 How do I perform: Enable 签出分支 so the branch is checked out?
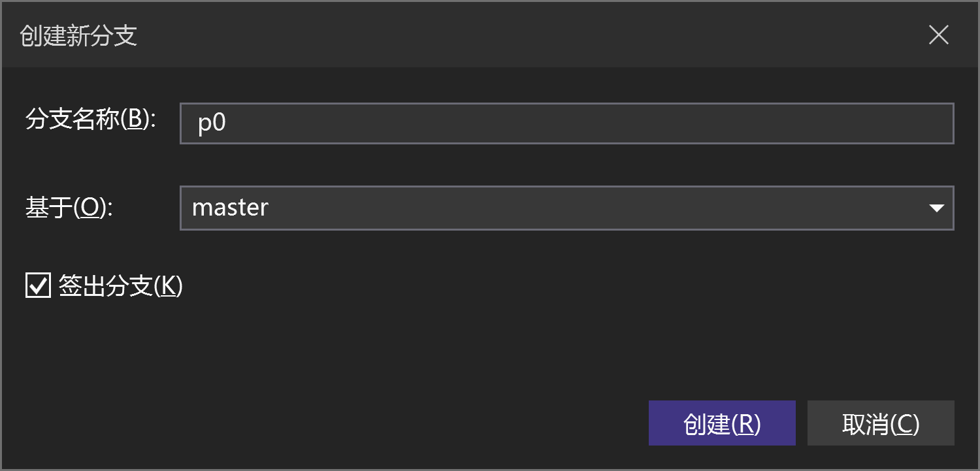pos(38,285)
